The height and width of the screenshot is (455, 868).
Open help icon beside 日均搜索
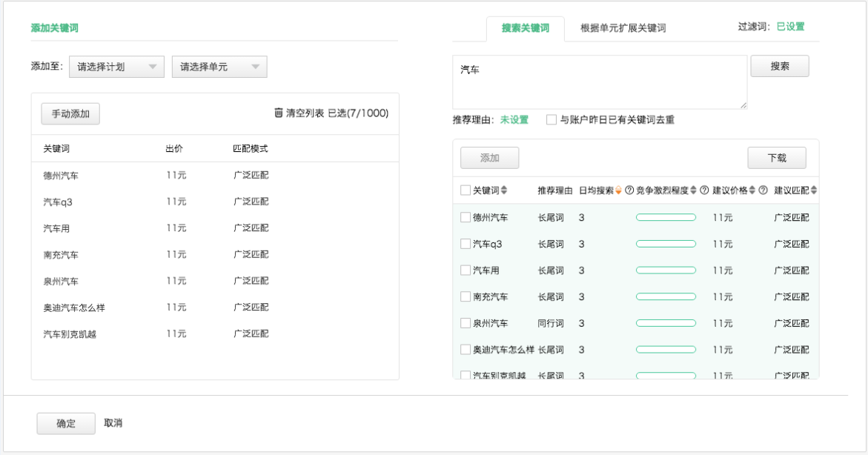(629, 190)
